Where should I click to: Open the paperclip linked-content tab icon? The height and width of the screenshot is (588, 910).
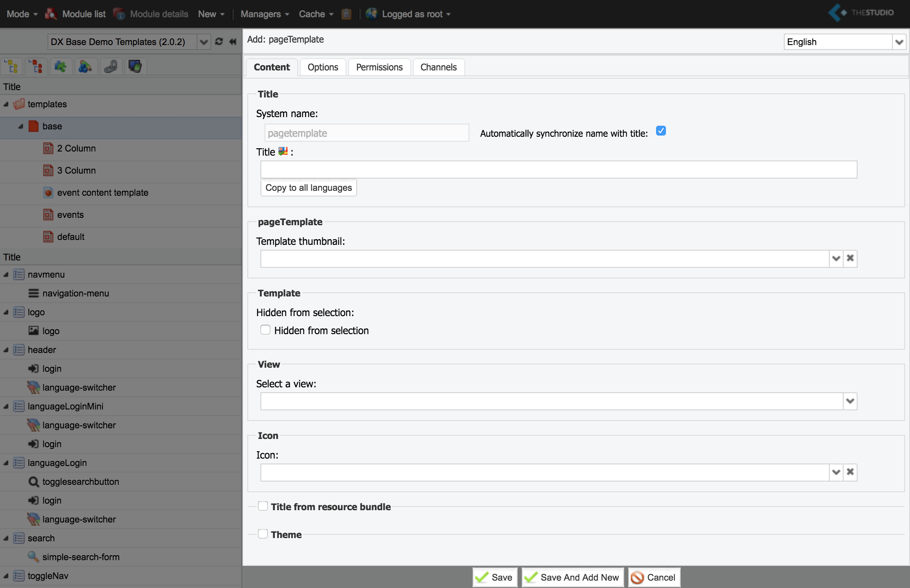pos(110,66)
